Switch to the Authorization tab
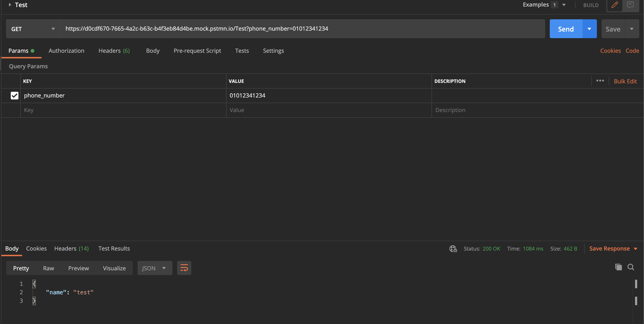The height and width of the screenshot is (324, 644). pyautogui.click(x=66, y=51)
